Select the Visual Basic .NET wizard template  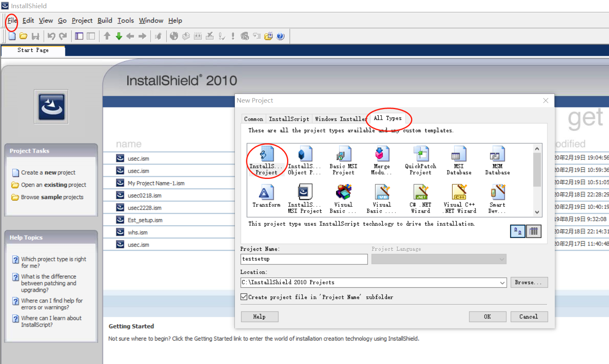click(381, 199)
